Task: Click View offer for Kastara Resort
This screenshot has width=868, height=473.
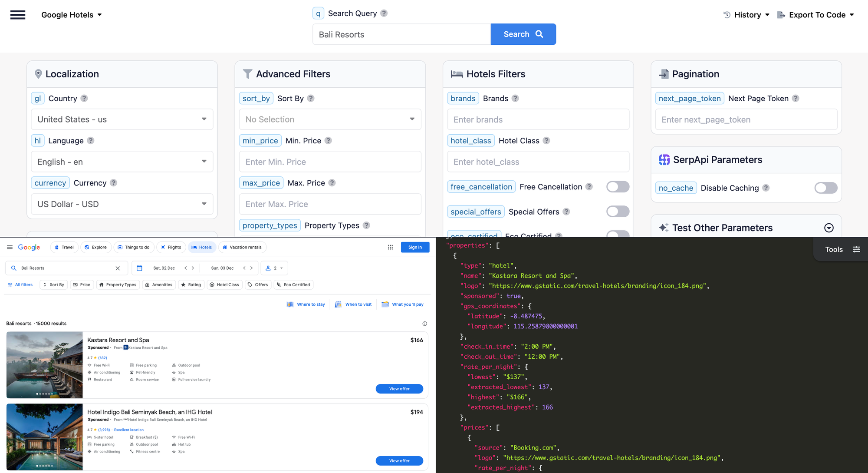Action: 399,389
